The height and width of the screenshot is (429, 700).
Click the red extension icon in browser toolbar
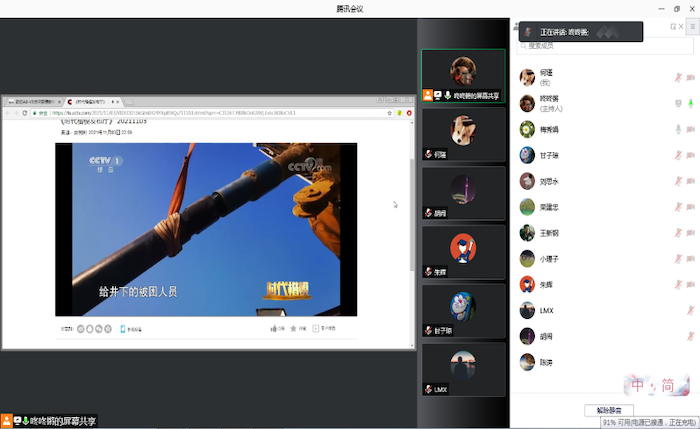409,113
